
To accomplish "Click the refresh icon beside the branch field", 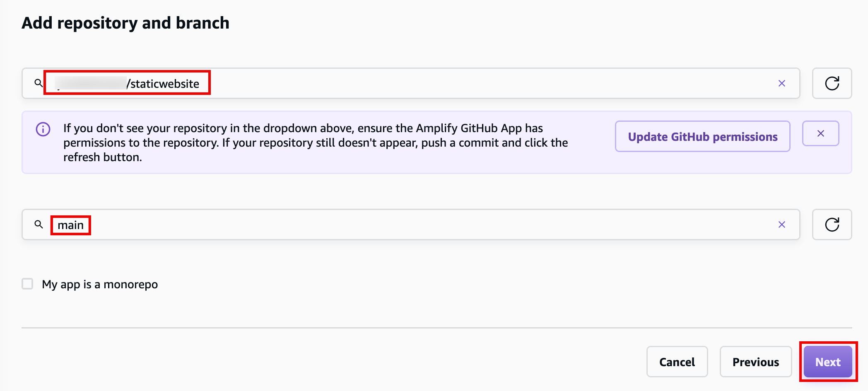I will pyautogui.click(x=832, y=224).
